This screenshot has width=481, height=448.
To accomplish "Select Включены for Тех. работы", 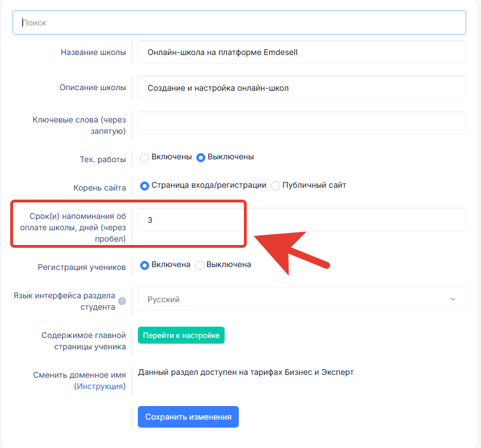I will [145, 157].
